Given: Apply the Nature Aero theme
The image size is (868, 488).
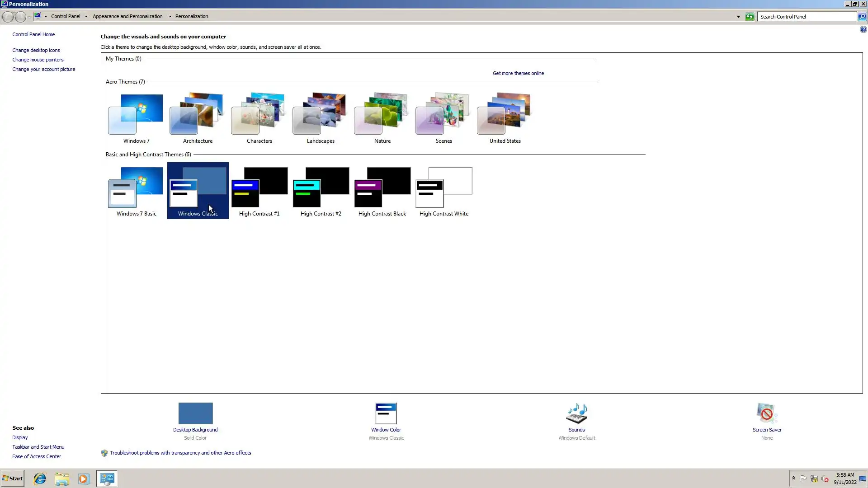Looking at the screenshot, I should [382, 117].
